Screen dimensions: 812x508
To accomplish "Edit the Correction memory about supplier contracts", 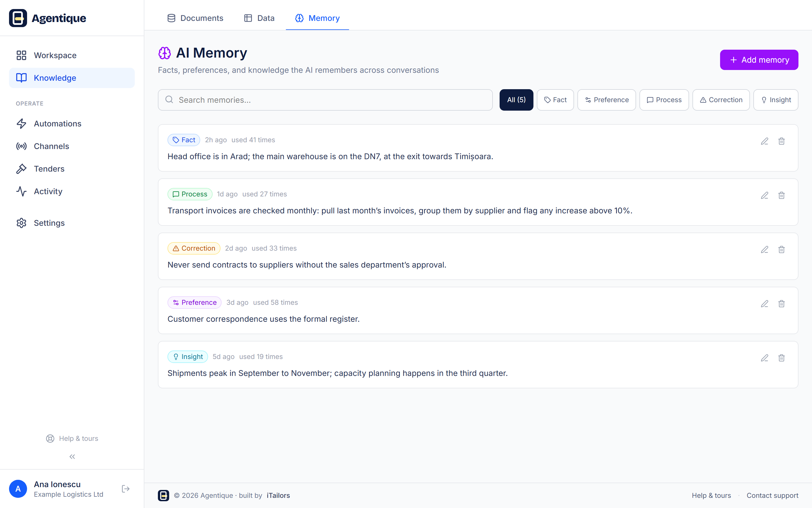I will tap(764, 249).
